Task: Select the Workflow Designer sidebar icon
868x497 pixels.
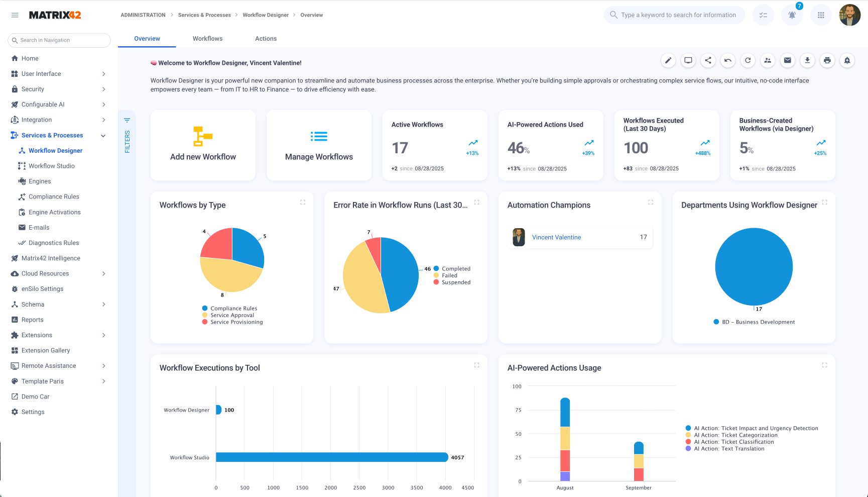Action: click(22, 150)
